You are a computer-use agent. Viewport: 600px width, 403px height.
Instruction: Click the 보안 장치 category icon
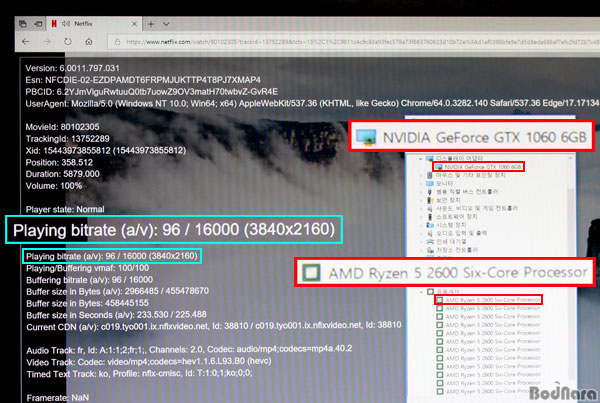430,200
